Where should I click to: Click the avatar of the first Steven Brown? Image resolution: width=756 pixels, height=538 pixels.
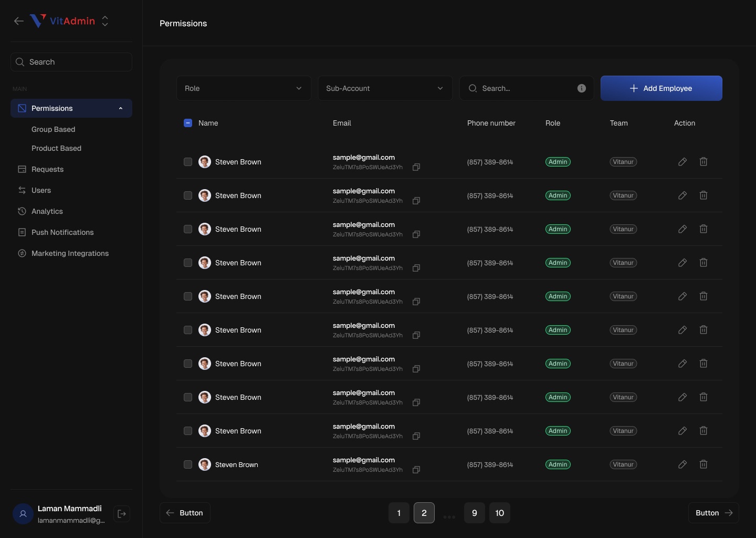(x=205, y=162)
